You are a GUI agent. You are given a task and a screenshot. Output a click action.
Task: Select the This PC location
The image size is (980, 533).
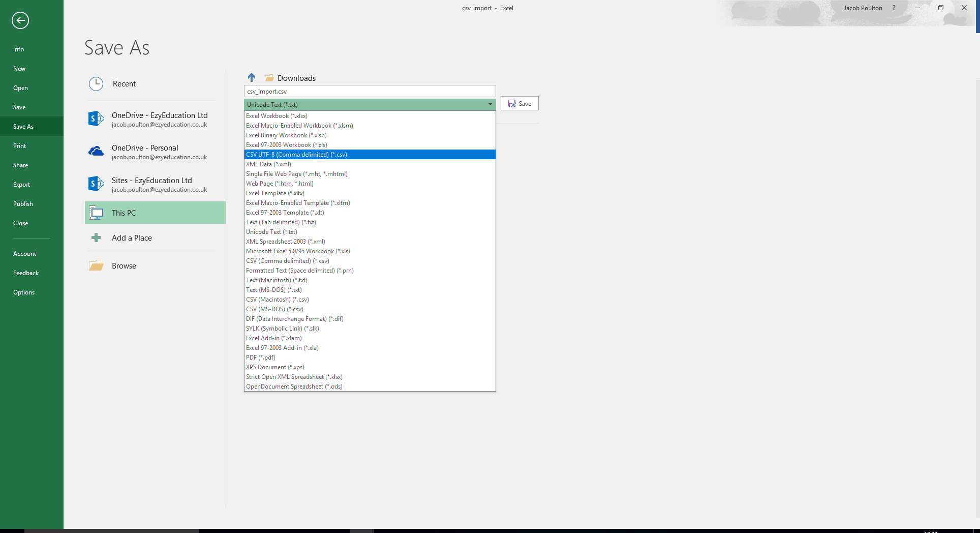(x=155, y=213)
